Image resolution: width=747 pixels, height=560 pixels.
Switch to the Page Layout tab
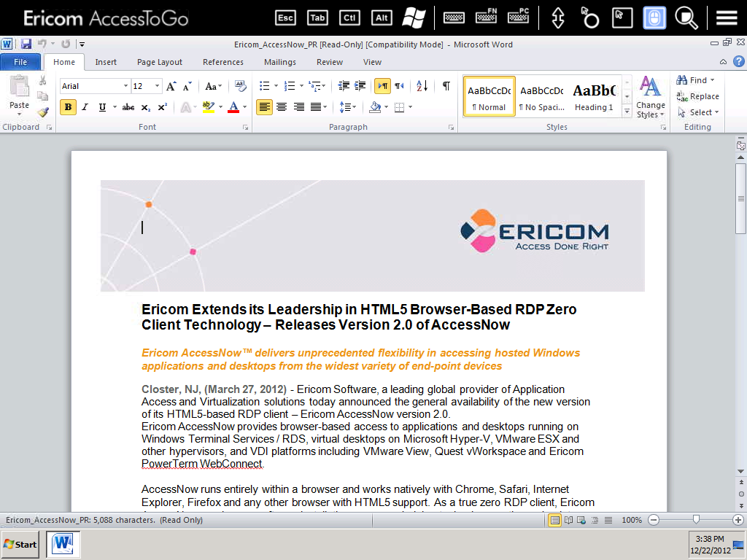click(160, 62)
